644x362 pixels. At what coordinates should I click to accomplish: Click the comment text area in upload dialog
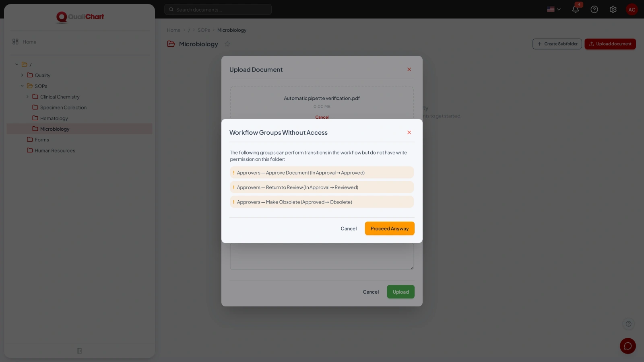(x=322, y=256)
